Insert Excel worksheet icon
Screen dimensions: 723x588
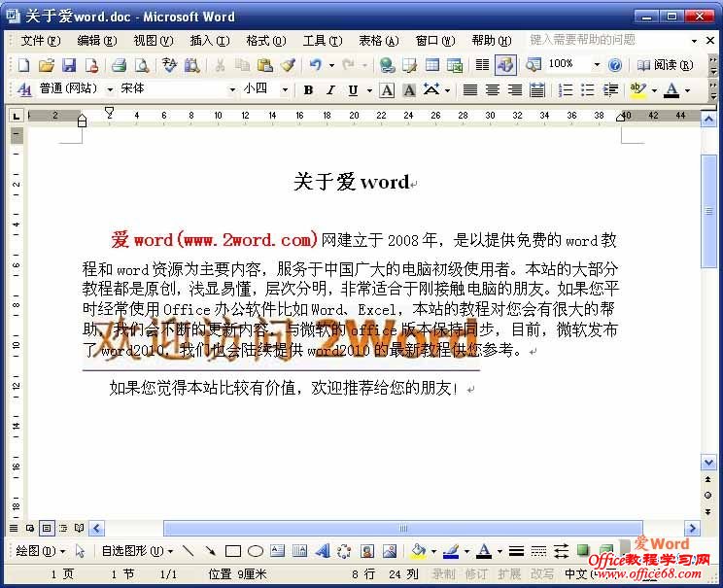point(455,65)
